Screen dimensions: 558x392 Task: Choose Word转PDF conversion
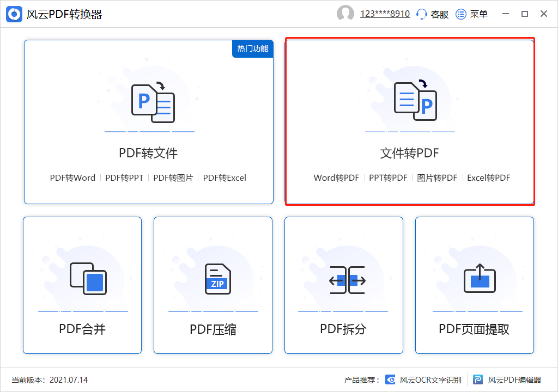(x=336, y=178)
